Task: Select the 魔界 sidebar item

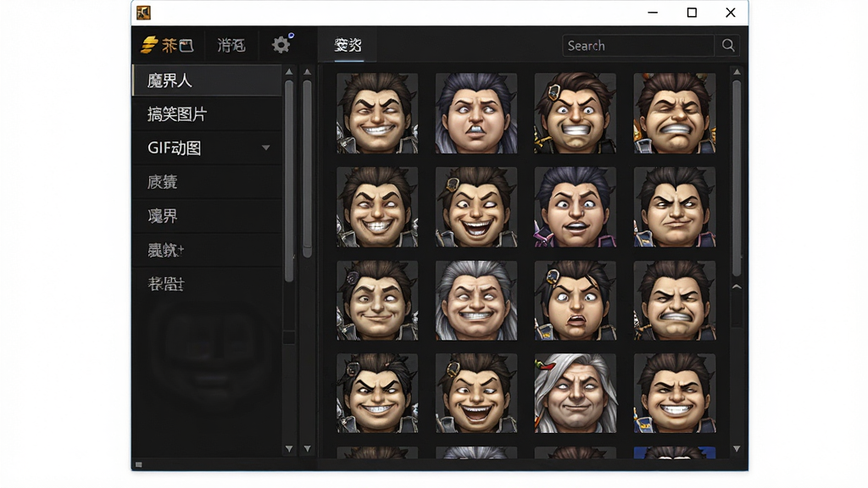Action: pos(207,216)
